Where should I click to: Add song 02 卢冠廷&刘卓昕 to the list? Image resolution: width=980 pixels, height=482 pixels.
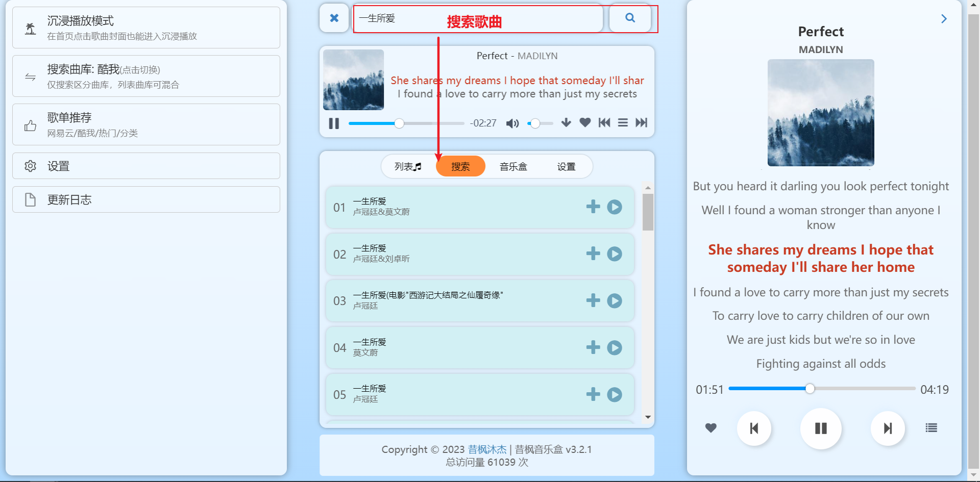[x=593, y=253]
